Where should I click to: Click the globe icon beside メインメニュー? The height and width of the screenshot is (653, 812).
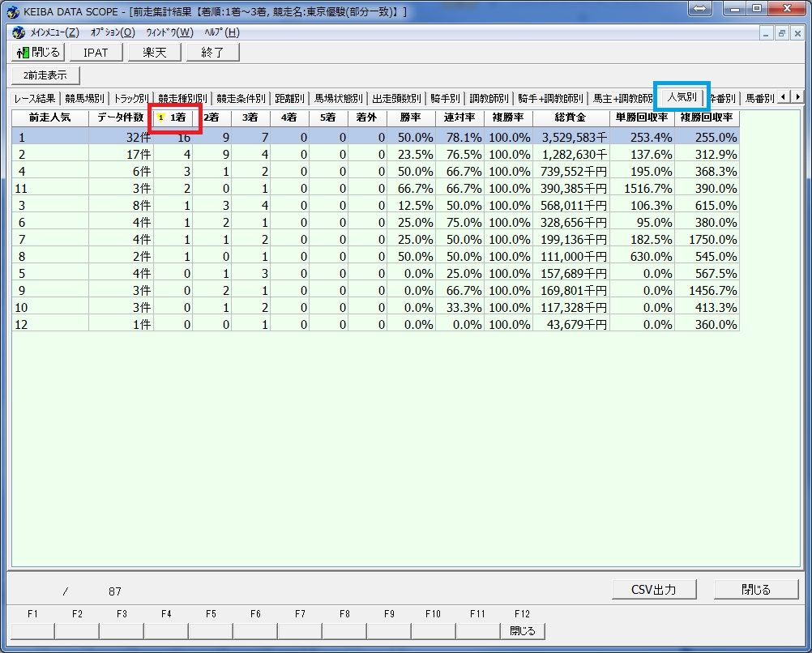pos(19,32)
